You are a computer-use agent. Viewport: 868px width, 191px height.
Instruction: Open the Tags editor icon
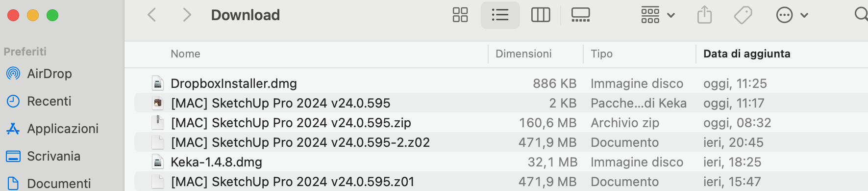743,15
